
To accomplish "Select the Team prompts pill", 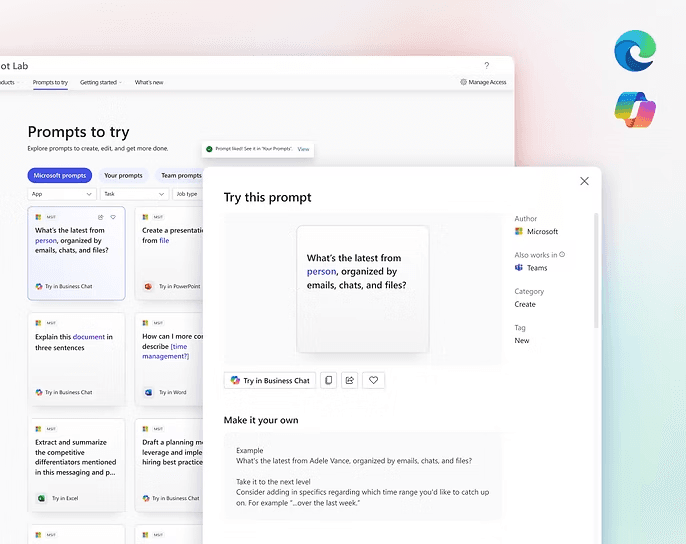I will (x=180, y=175).
